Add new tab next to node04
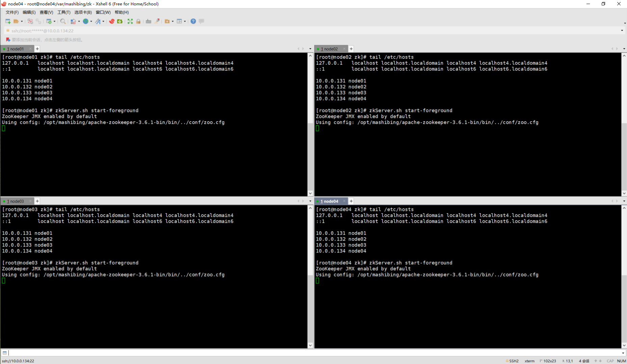This screenshot has width=627, height=364. click(x=351, y=201)
